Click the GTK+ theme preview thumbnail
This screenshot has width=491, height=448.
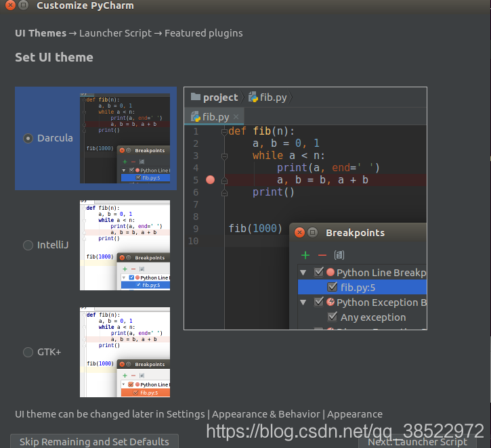(x=125, y=353)
